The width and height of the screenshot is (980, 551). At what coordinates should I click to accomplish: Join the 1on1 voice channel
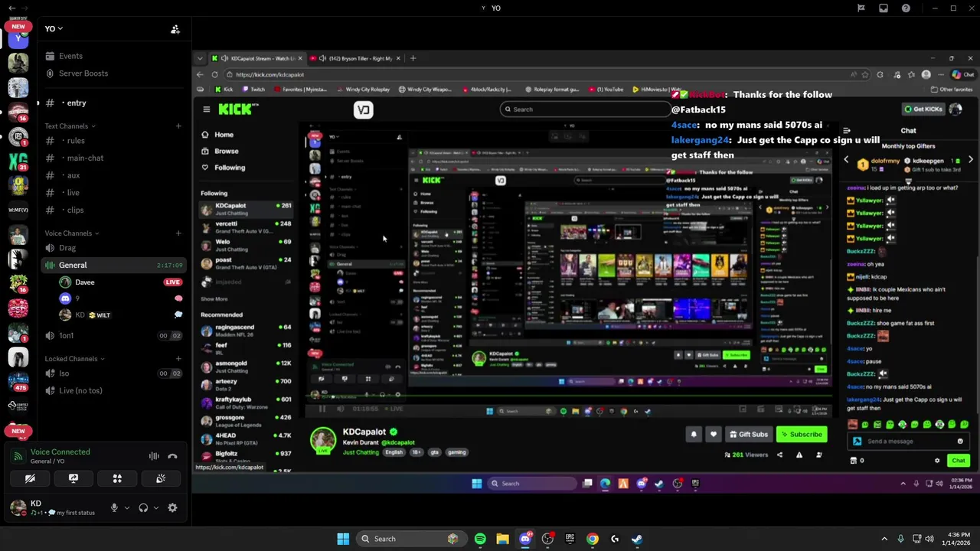click(113, 335)
